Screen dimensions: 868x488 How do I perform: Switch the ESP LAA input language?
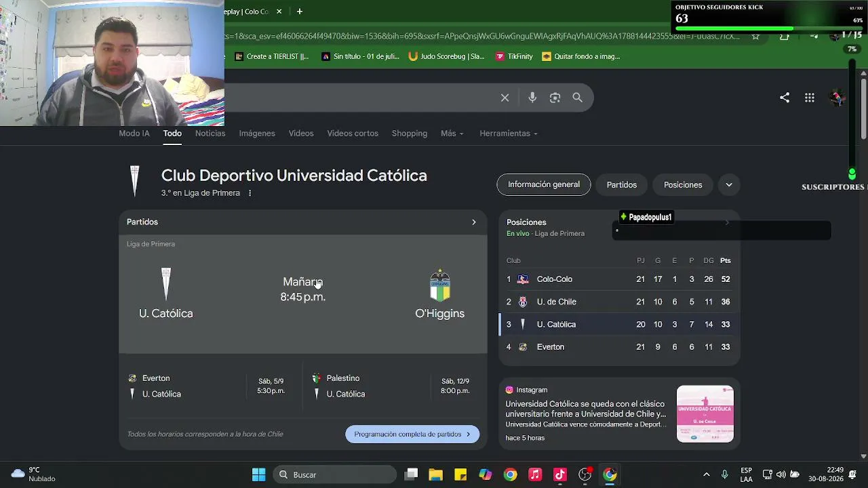point(746,474)
